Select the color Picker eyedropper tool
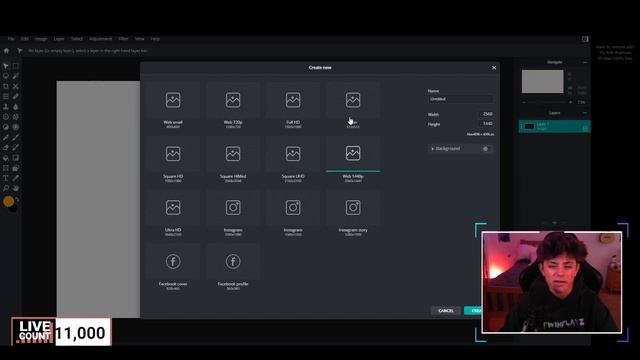This screenshot has width=640, height=360. pos(16,178)
